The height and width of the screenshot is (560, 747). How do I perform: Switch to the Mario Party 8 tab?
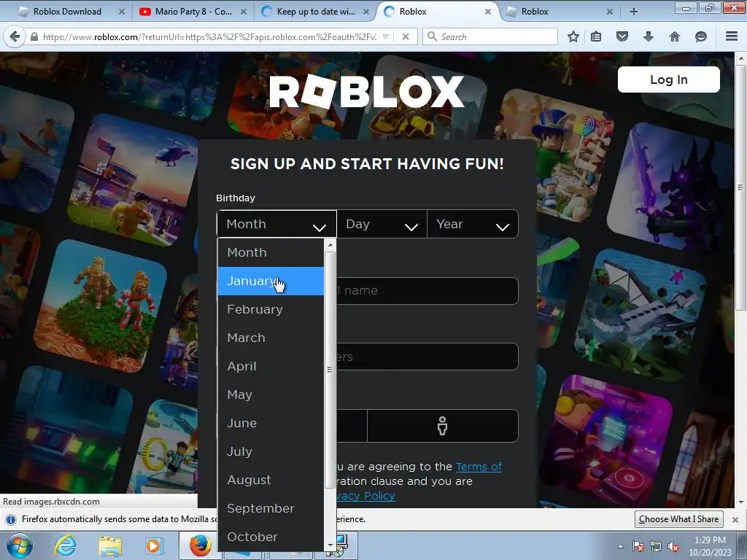(193, 12)
